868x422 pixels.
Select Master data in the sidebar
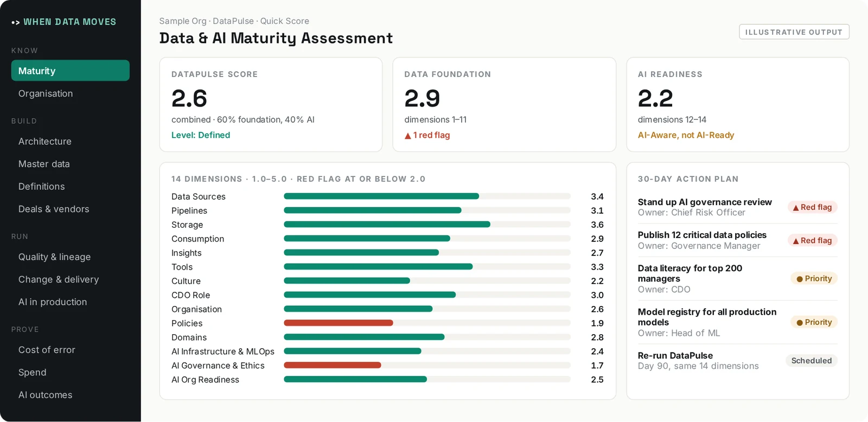tap(44, 164)
